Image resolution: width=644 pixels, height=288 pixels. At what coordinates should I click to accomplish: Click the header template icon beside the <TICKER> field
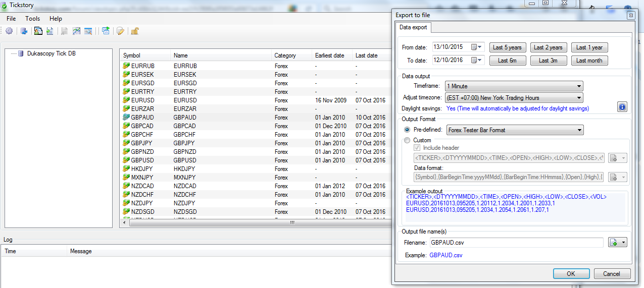pyautogui.click(x=614, y=158)
